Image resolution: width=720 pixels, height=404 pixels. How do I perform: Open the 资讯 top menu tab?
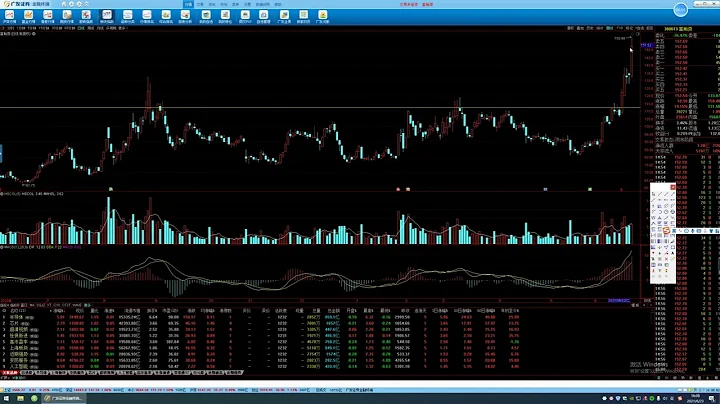(x=212, y=4)
